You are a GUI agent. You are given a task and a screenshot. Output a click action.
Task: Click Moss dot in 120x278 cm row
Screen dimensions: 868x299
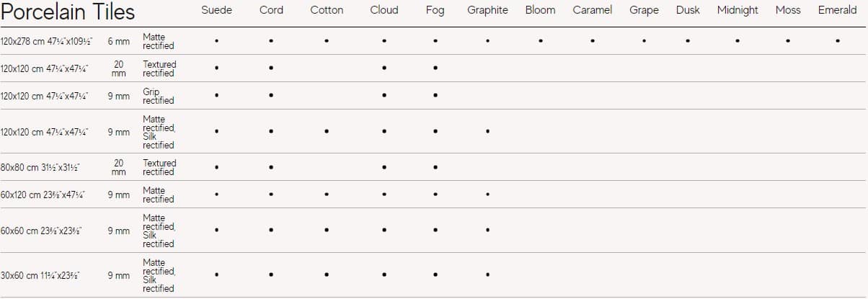788,41
